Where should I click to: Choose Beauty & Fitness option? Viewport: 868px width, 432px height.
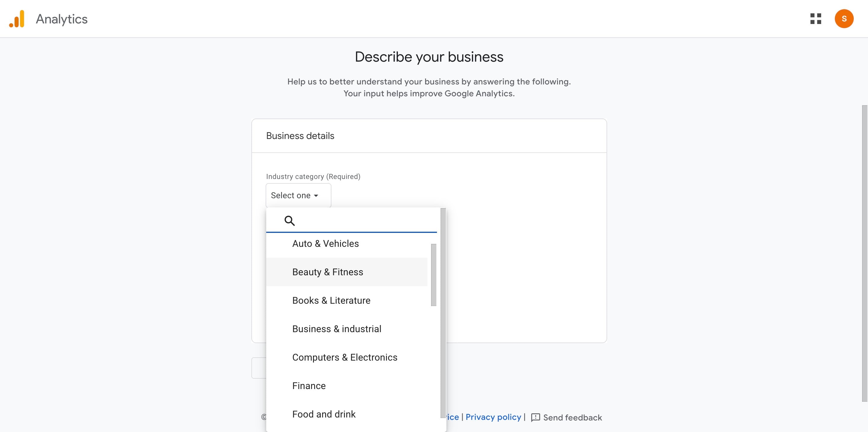[328, 272]
